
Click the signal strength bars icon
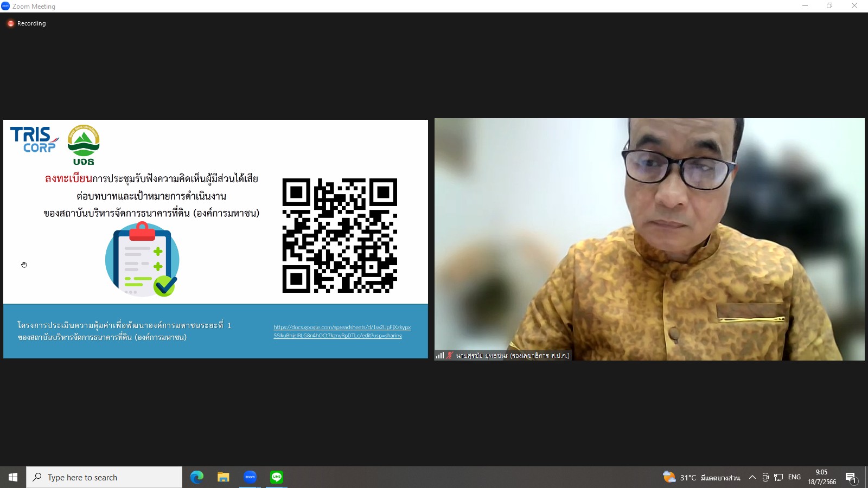coord(440,356)
